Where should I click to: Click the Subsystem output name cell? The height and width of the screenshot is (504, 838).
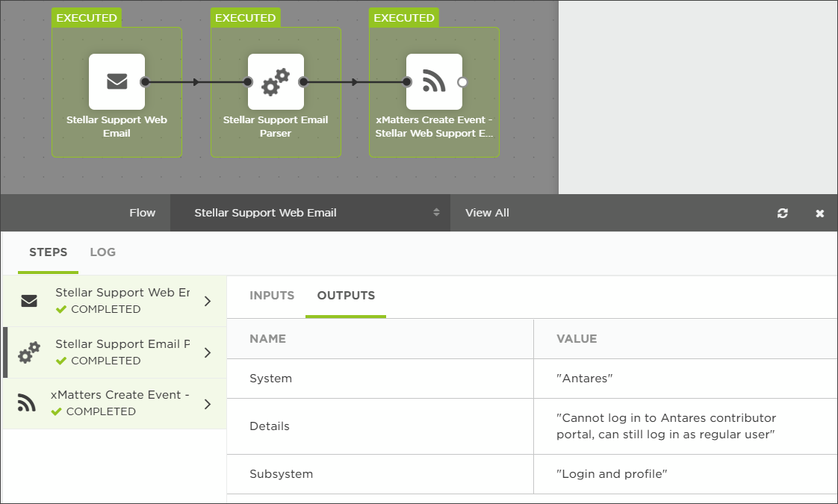point(380,474)
